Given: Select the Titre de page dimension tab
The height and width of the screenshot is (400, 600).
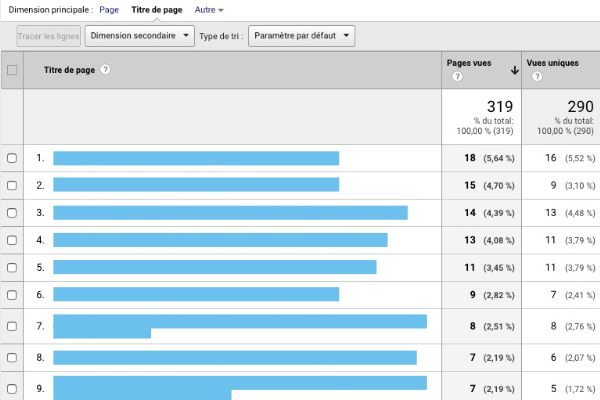Looking at the screenshot, I should pos(157,9).
